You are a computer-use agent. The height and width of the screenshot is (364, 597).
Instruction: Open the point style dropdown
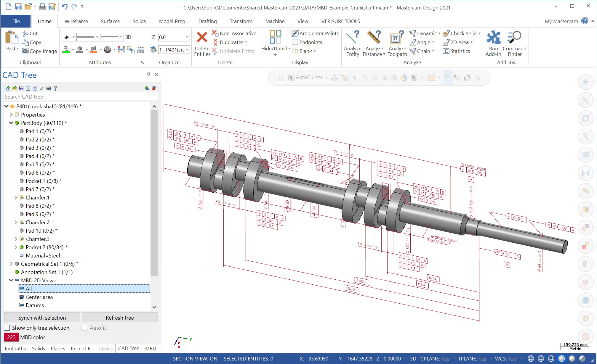(73, 37)
